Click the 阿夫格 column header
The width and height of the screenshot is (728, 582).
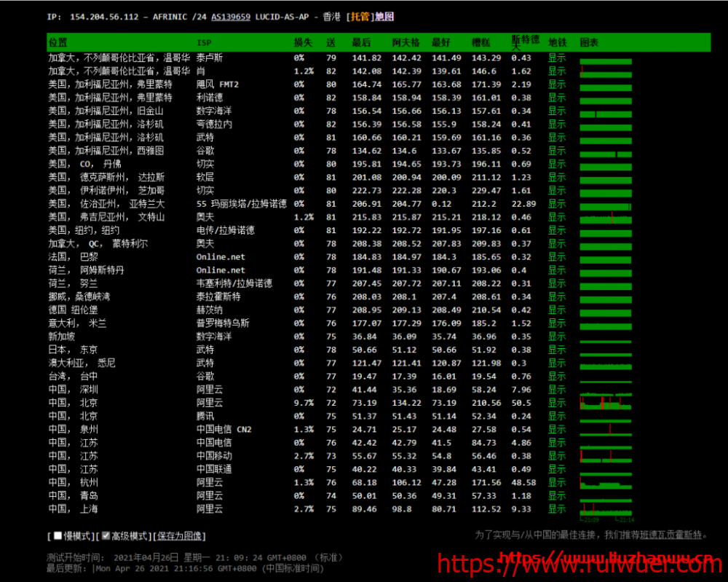(x=406, y=42)
